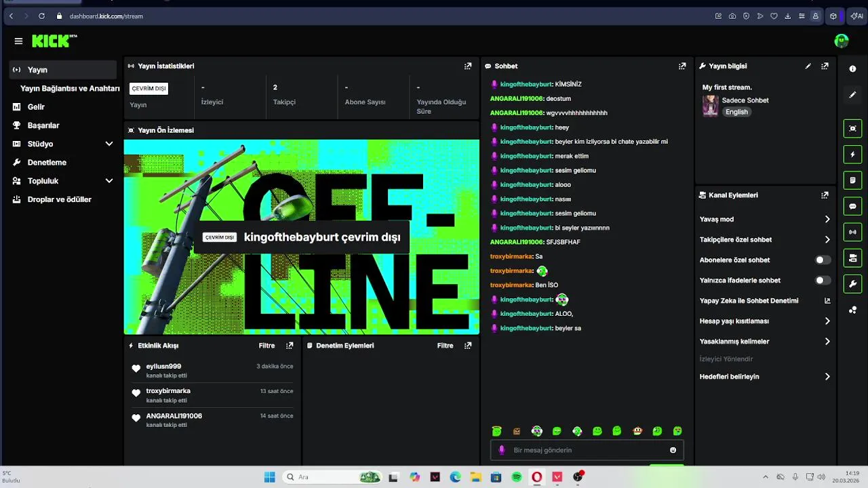Click the pencil edit icon in right sidebar
Image resolution: width=868 pixels, height=488 pixels.
[x=852, y=95]
